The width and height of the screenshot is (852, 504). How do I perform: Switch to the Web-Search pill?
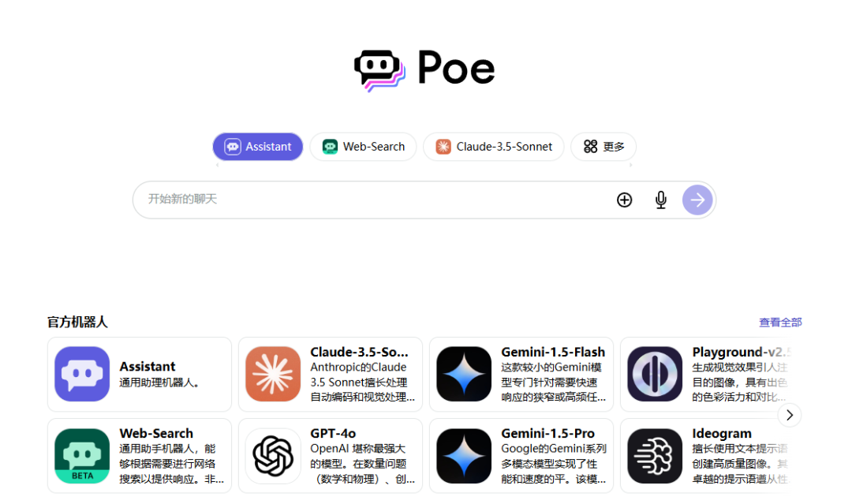point(363,146)
